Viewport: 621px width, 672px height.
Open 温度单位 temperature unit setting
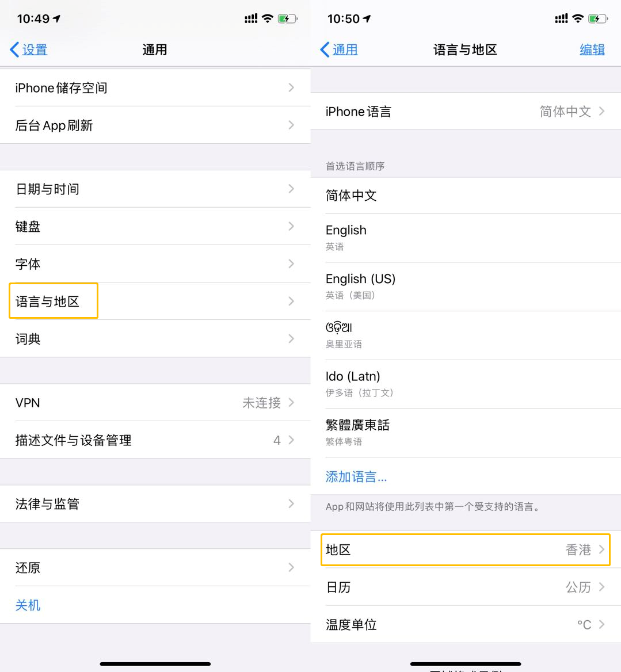point(466,624)
